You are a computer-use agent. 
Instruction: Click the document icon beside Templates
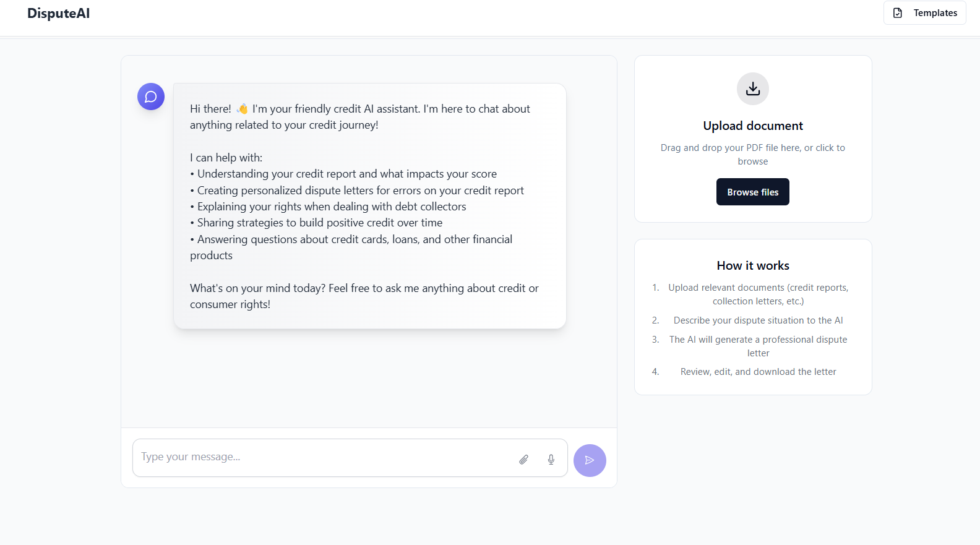pyautogui.click(x=898, y=13)
